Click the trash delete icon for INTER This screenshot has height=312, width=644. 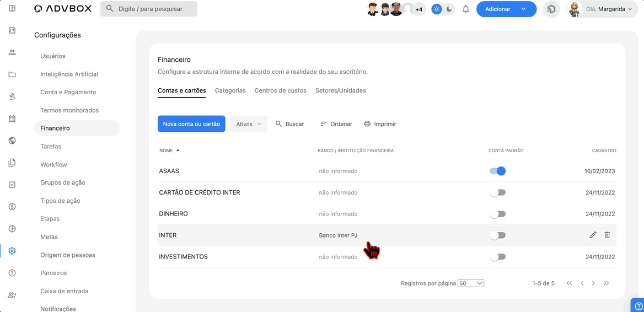(607, 235)
